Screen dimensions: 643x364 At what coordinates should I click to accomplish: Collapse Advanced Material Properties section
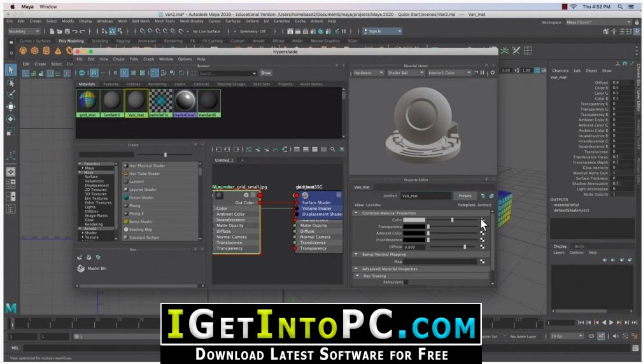coord(356,269)
